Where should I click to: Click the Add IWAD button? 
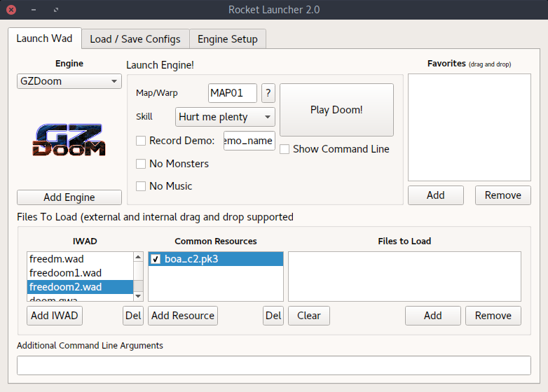point(55,316)
